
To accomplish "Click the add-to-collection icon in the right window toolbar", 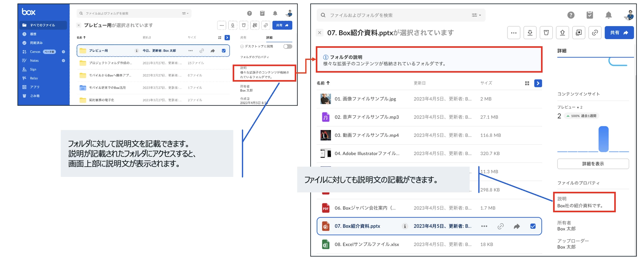I will tap(579, 33).
